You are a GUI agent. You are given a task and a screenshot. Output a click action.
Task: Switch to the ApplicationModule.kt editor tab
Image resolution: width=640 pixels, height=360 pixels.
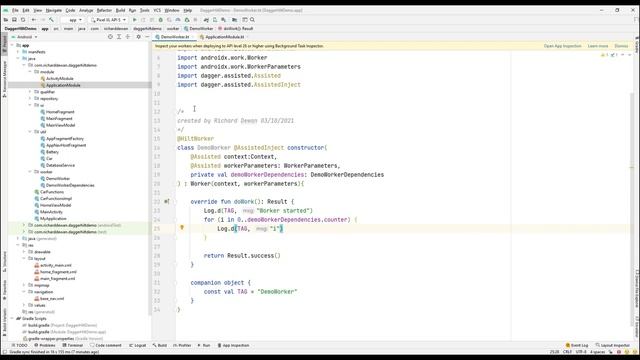pyautogui.click(x=224, y=37)
